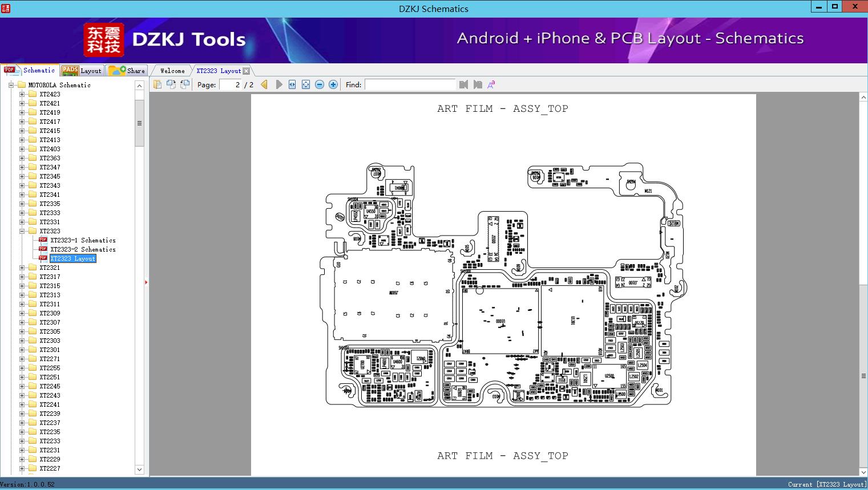The width and height of the screenshot is (868, 490).
Task: Click document viewer scroll down arrow
Action: pos(863,472)
